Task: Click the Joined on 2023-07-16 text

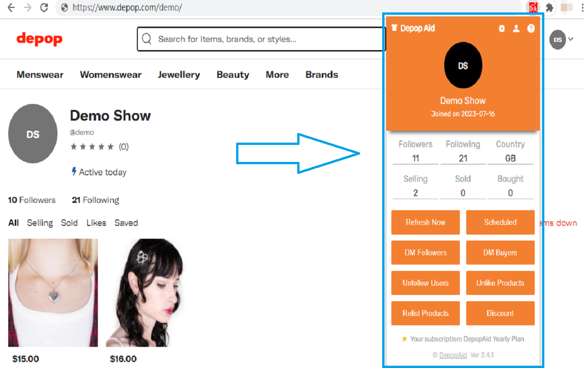Action: pos(463,114)
